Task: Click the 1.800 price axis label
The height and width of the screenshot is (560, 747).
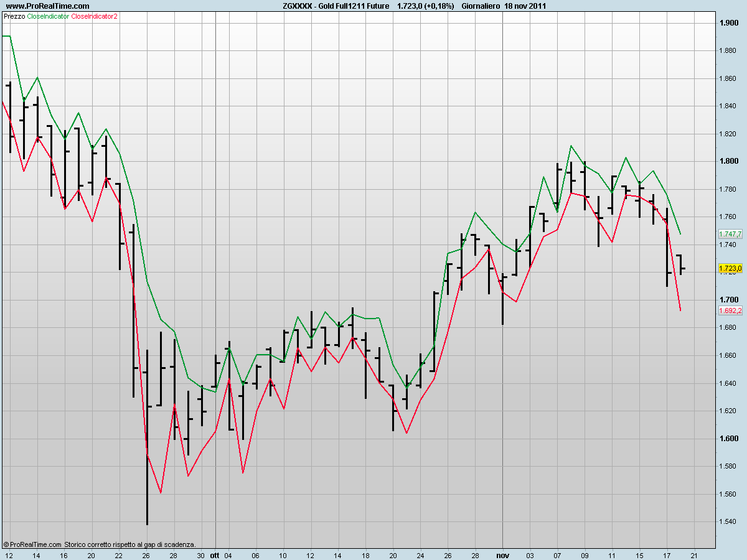Action: point(729,161)
